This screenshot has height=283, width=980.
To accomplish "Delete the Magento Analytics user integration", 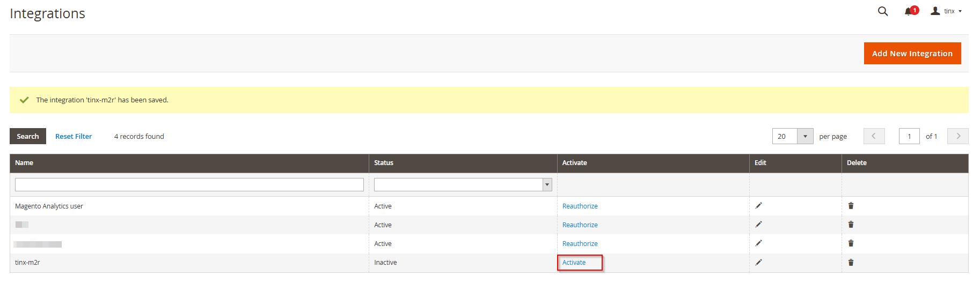I will pyautogui.click(x=851, y=206).
